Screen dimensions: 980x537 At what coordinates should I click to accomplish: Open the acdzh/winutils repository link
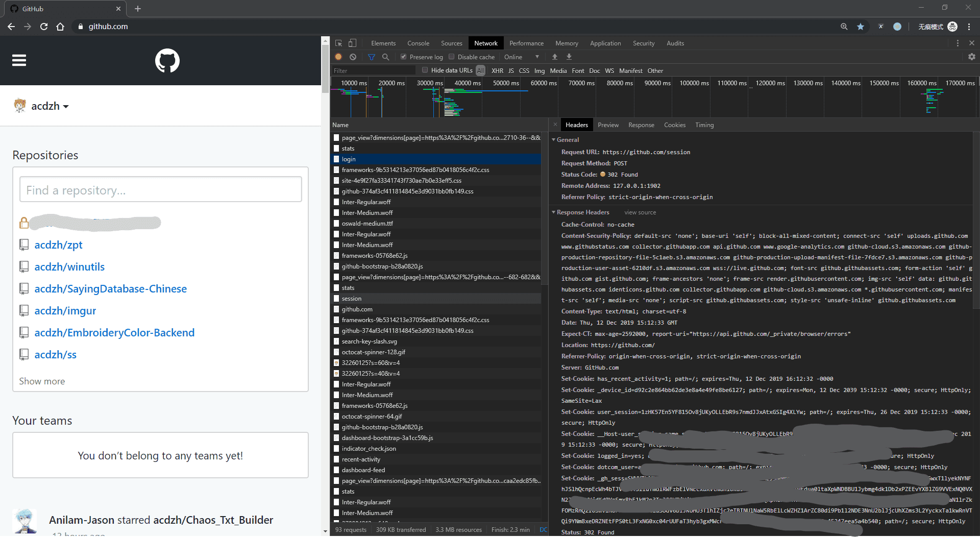click(69, 267)
